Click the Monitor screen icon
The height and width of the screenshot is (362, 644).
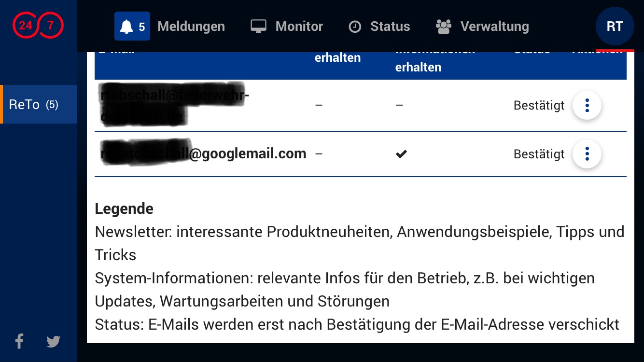point(258,26)
